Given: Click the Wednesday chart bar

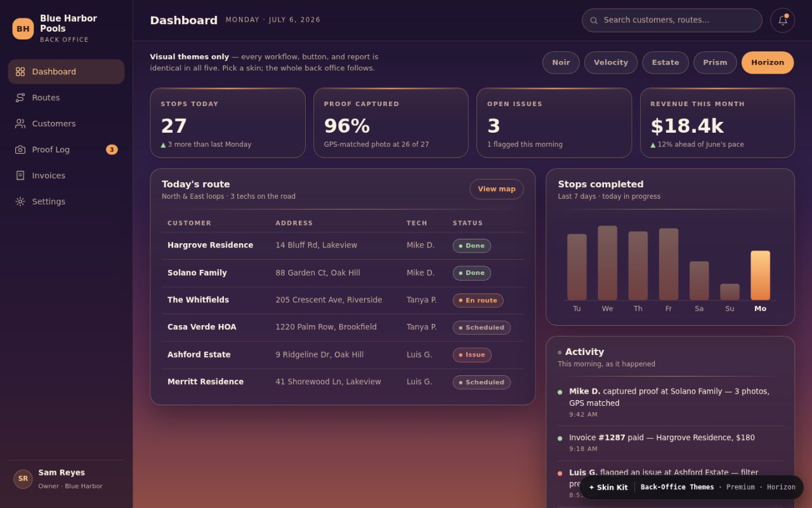Looking at the screenshot, I should 607,263.
